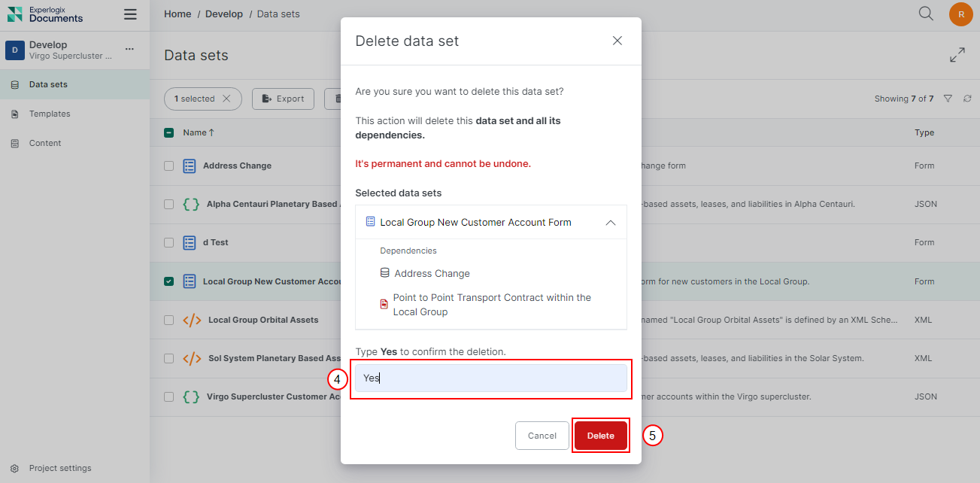The width and height of the screenshot is (980, 483).
Task: Click the filter funnel icon
Action: 948,99
